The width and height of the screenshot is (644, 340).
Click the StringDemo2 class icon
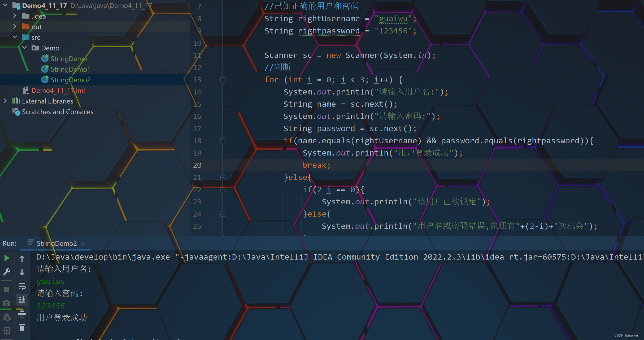pos(45,80)
